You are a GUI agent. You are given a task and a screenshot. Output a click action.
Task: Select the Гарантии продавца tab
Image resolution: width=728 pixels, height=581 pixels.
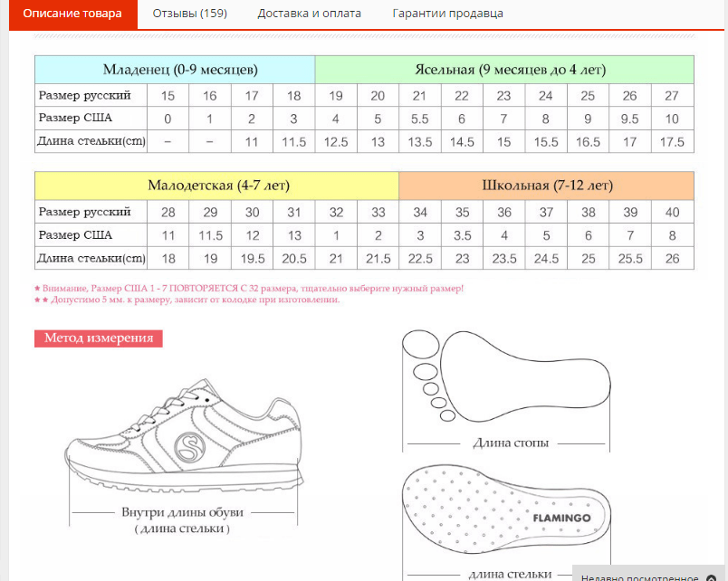click(x=447, y=14)
